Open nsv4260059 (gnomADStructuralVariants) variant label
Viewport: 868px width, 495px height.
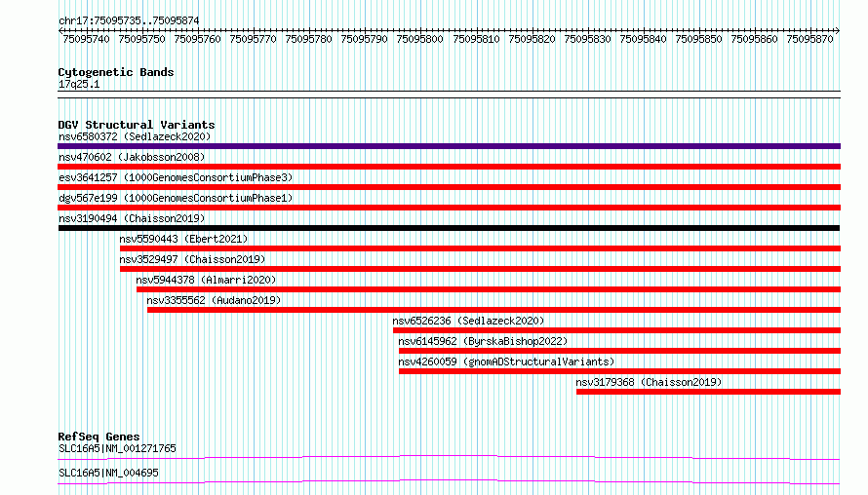pos(506,362)
